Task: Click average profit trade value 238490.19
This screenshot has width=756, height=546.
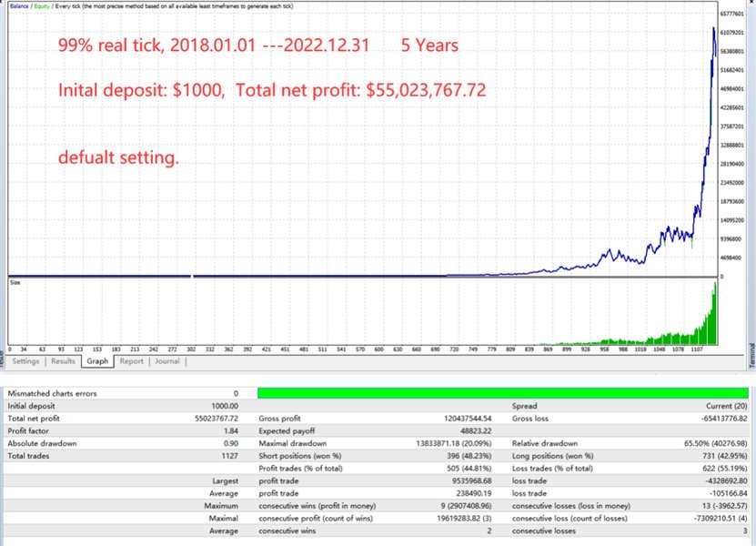Action: point(473,494)
